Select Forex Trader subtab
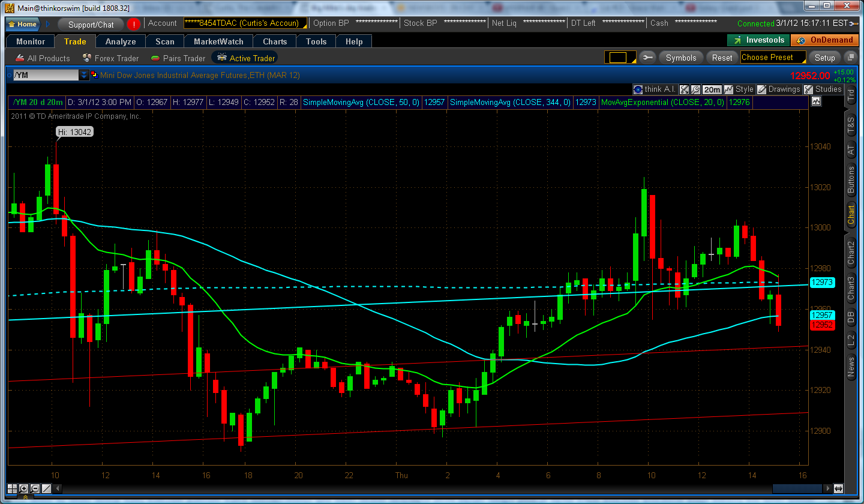Screen dimensions: 864x504 coord(110,58)
